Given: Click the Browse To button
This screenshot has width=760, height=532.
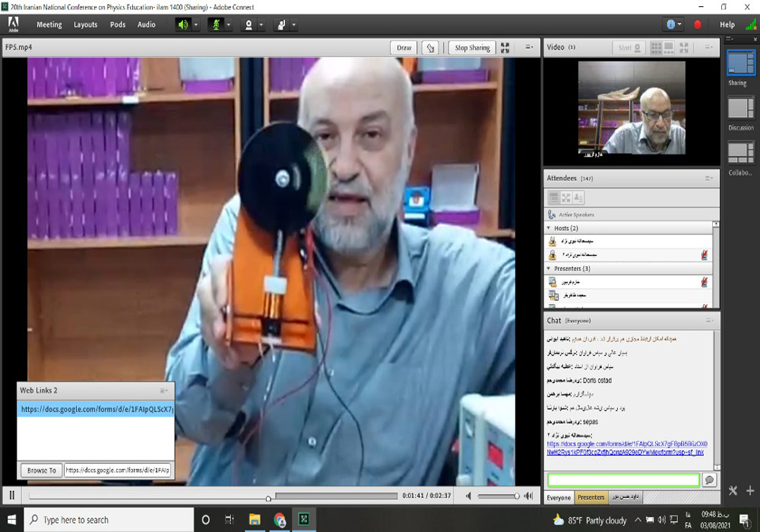Looking at the screenshot, I should click(x=41, y=470).
